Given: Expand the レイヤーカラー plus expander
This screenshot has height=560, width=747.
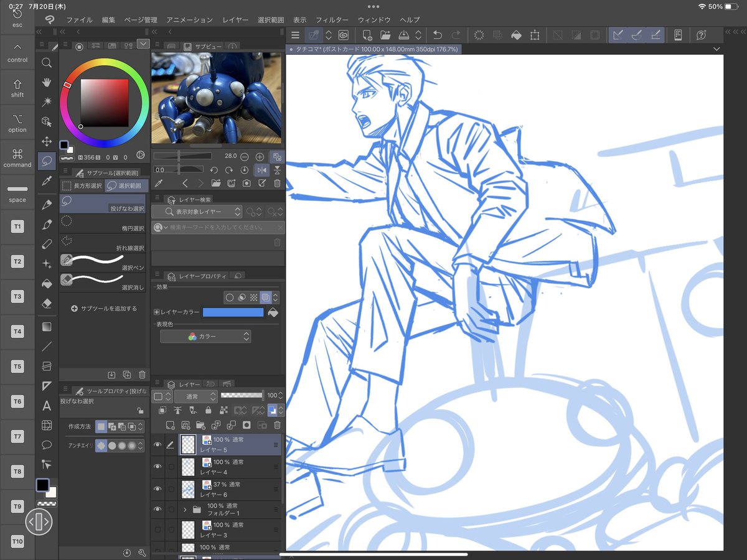Looking at the screenshot, I should coord(157,312).
